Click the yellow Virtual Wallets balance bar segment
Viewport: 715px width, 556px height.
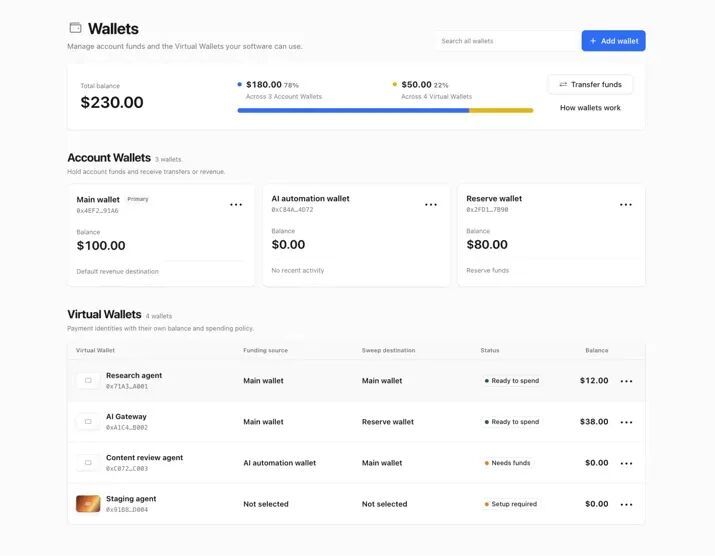501,110
